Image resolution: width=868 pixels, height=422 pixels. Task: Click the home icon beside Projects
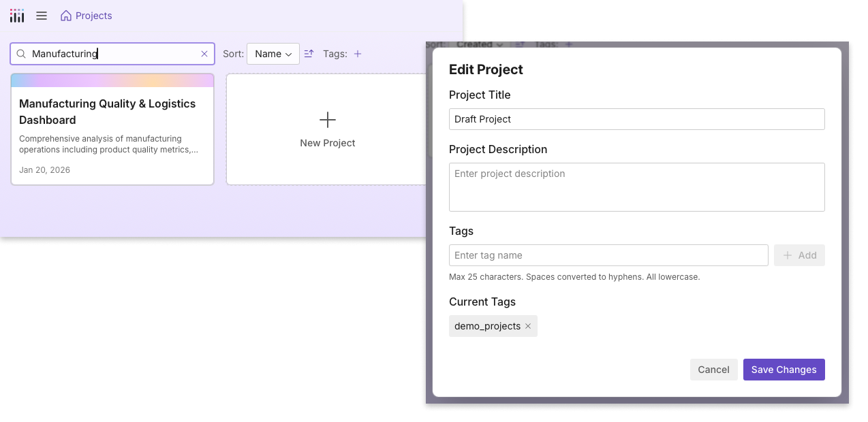point(66,16)
